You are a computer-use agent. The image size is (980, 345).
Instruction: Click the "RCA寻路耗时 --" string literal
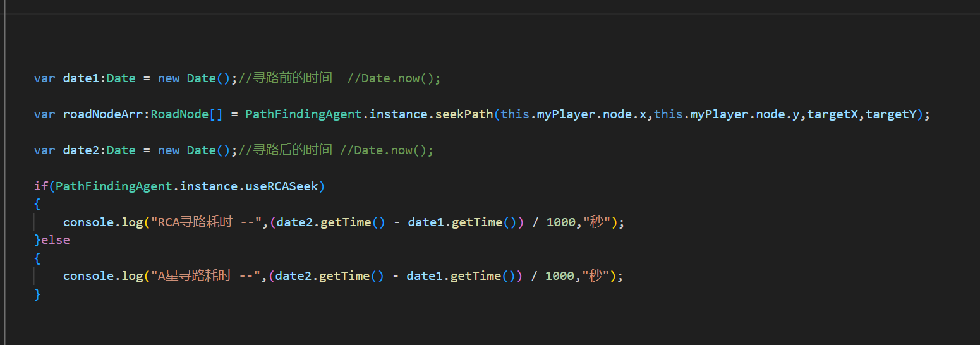point(204,222)
